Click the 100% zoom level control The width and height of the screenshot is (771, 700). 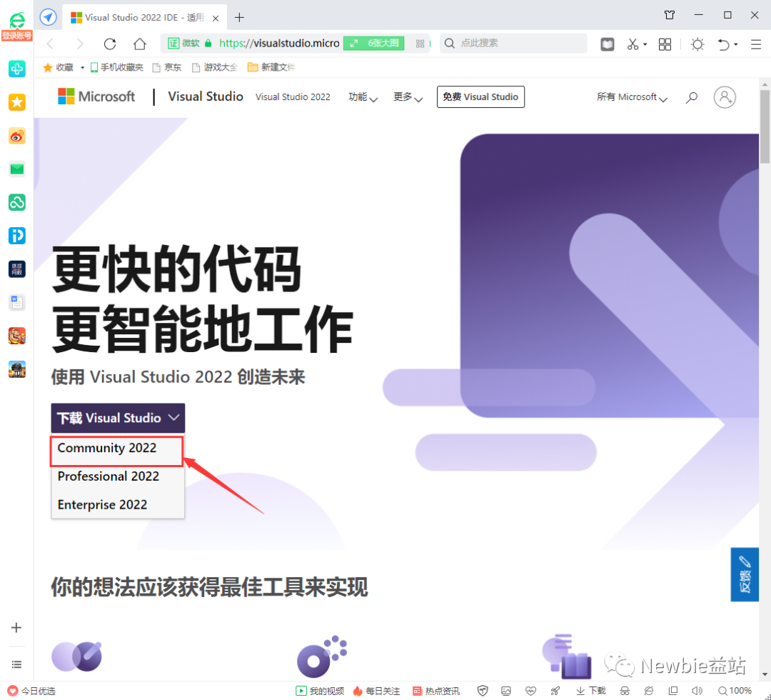tap(736, 691)
